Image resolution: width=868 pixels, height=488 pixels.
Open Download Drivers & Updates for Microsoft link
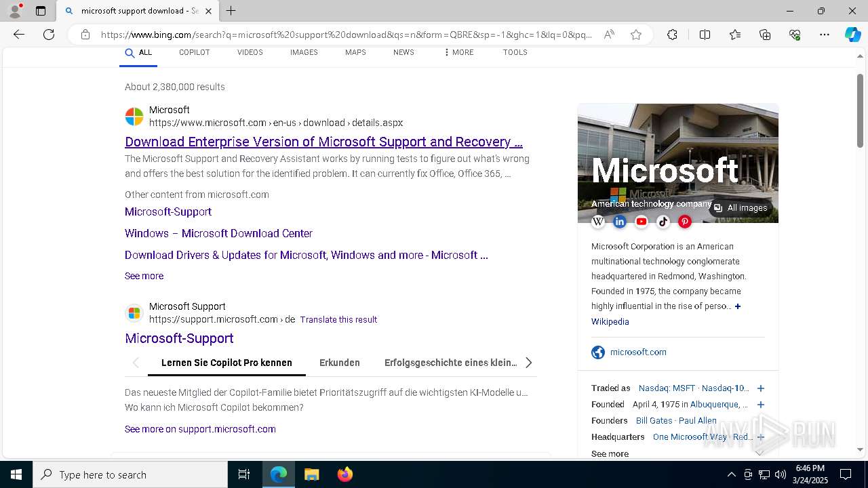pos(307,255)
